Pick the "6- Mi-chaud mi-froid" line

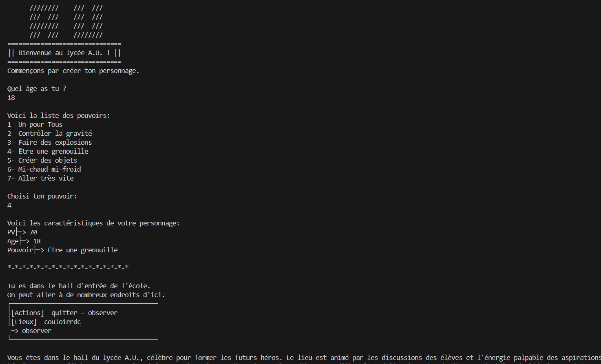pos(44,169)
